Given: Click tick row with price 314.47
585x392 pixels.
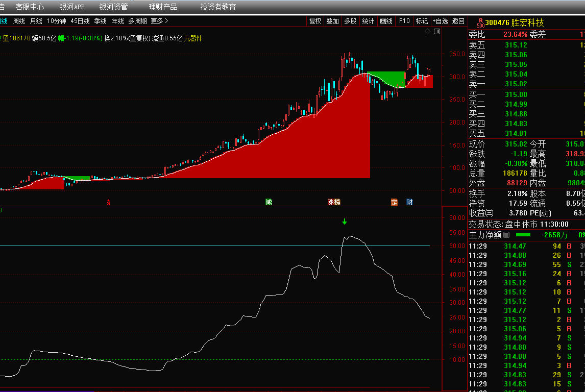Looking at the screenshot, I should point(526,246).
